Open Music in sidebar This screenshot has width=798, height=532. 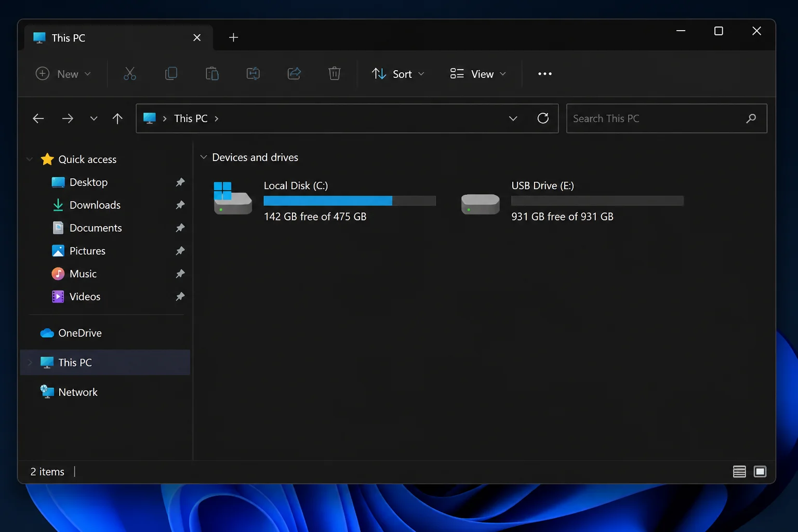pyautogui.click(x=83, y=274)
